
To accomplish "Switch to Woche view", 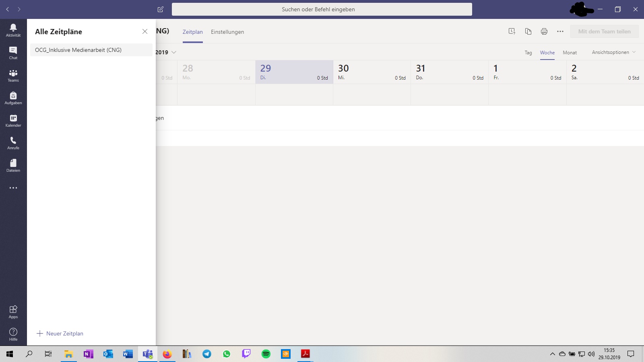I will pyautogui.click(x=547, y=53).
